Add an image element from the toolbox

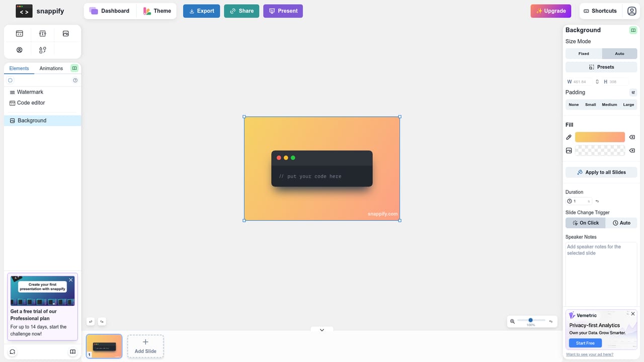[66, 34]
